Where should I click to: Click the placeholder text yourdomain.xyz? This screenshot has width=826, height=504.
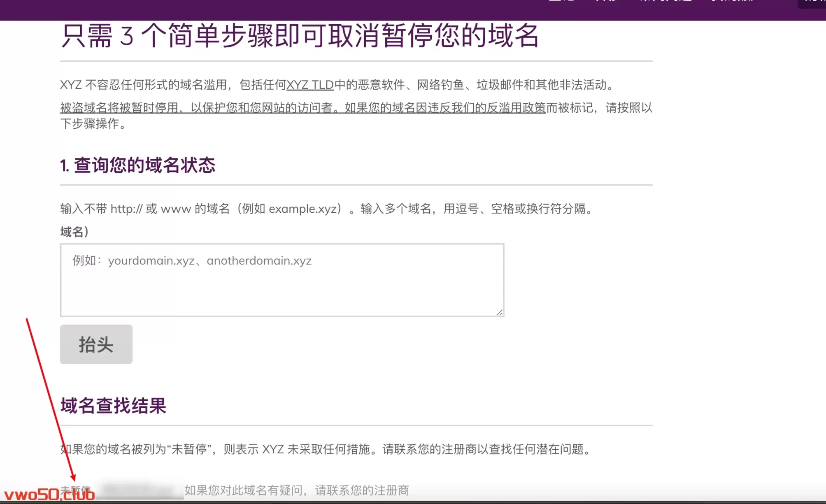151,261
